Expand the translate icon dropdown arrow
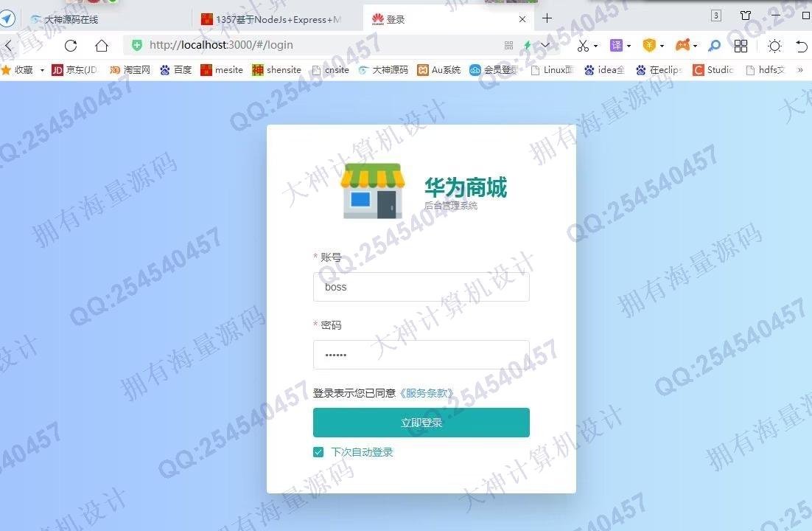 point(629,46)
